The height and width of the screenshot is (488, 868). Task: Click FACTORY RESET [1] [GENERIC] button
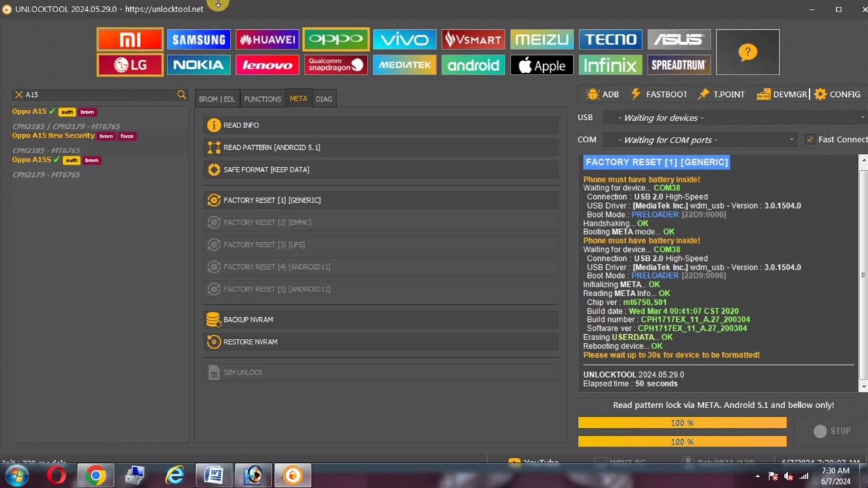(272, 200)
